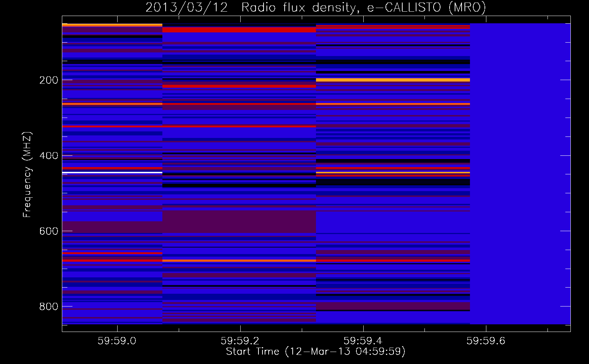Click the 800 frequency tick label

click(x=49, y=307)
